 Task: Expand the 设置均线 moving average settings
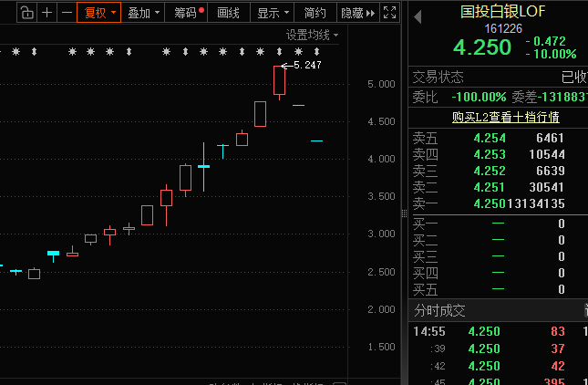click(x=311, y=35)
